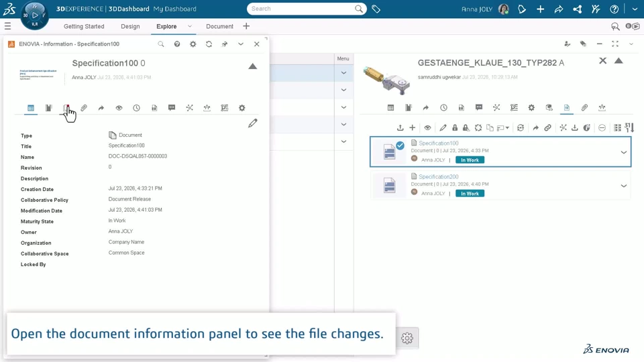Click the Share arrow in top bar

(x=559, y=9)
